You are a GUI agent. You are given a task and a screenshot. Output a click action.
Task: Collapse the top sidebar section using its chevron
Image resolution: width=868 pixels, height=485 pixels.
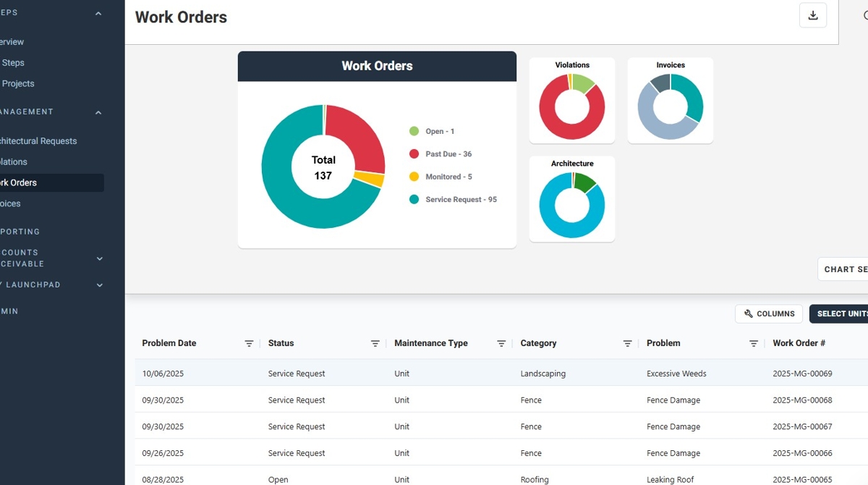pos(98,13)
